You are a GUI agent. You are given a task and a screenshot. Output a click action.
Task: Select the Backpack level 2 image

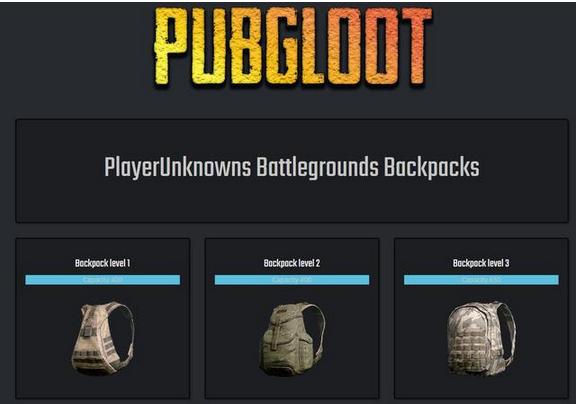point(293,339)
